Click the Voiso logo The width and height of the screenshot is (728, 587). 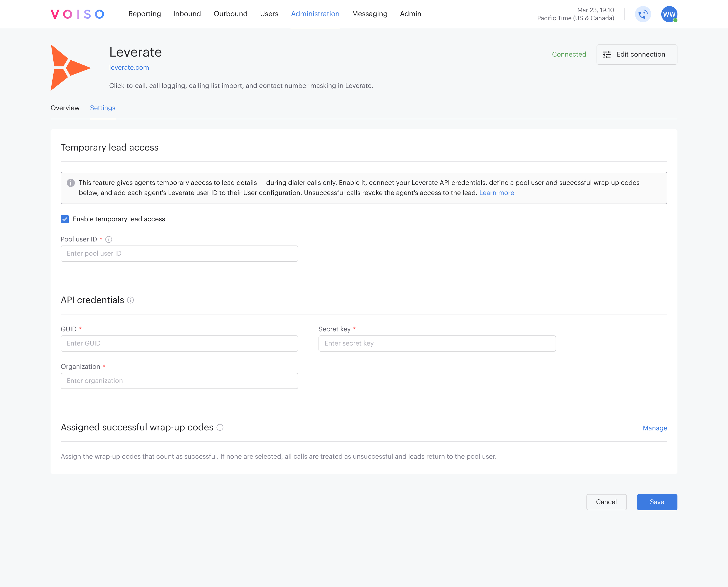tap(77, 14)
